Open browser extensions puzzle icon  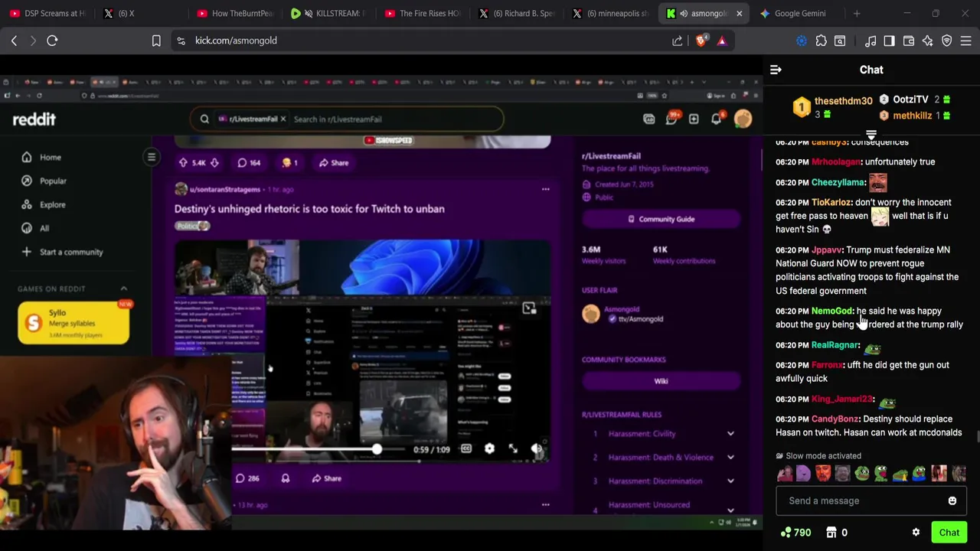pos(821,41)
